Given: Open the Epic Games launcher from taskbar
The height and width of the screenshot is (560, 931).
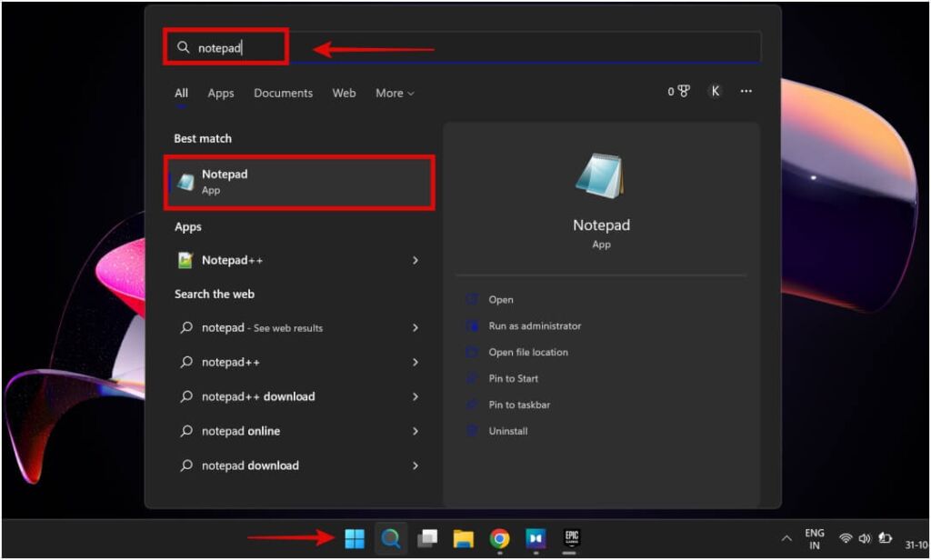Looking at the screenshot, I should pyautogui.click(x=571, y=538).
